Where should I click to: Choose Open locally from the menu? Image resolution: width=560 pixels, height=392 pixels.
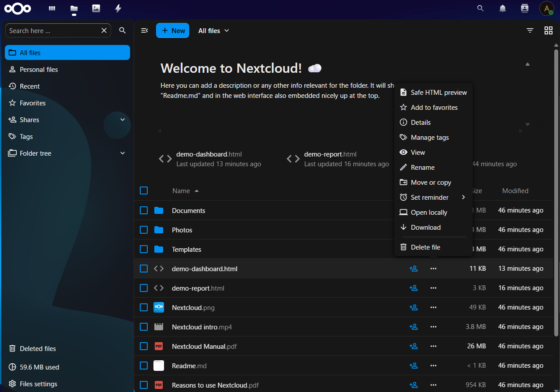(x=433, y=212)
